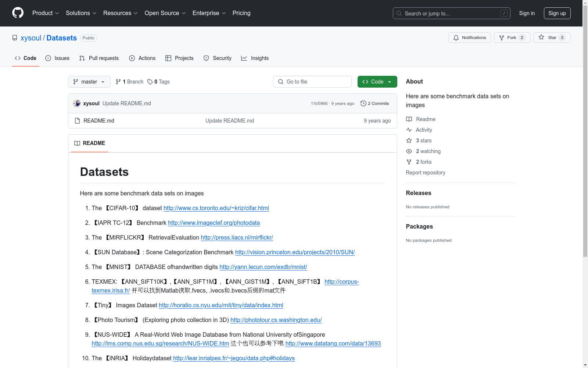Viewport: 588px width, 368px height.
Task: Open the commit history clock icon
Action: [x=363, y=103]
